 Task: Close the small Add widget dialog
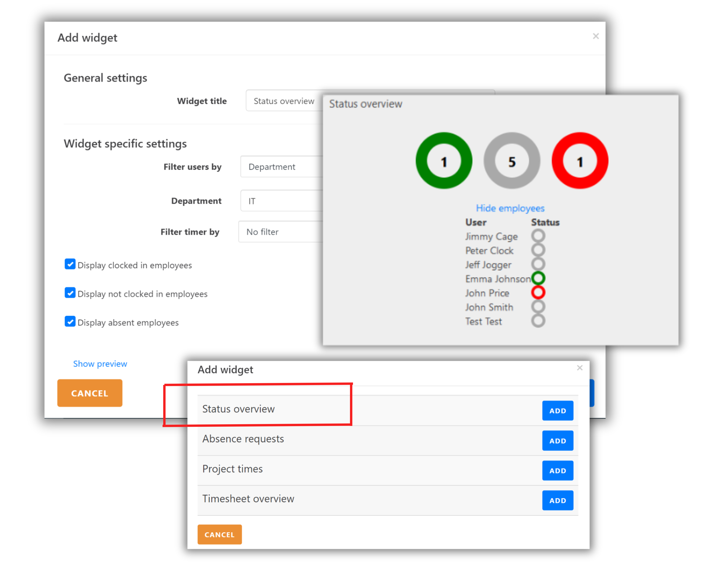click(580, 368)
